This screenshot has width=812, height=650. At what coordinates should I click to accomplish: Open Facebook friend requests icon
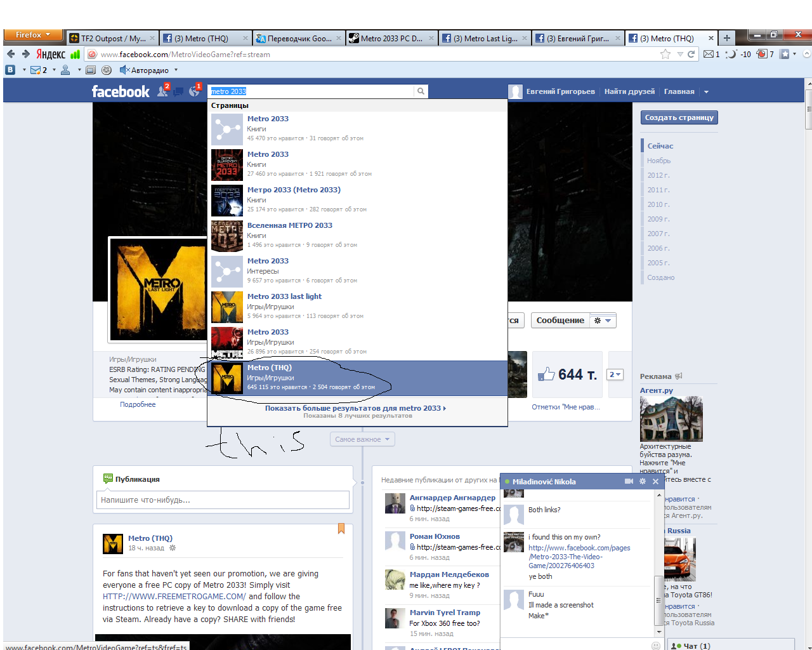click(x=163, y=91)
